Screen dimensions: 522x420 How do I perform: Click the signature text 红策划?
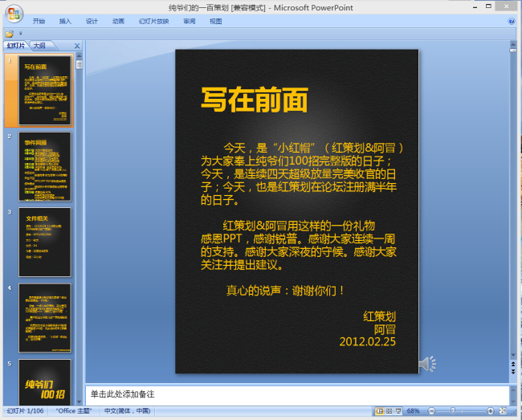click(380, 316)
